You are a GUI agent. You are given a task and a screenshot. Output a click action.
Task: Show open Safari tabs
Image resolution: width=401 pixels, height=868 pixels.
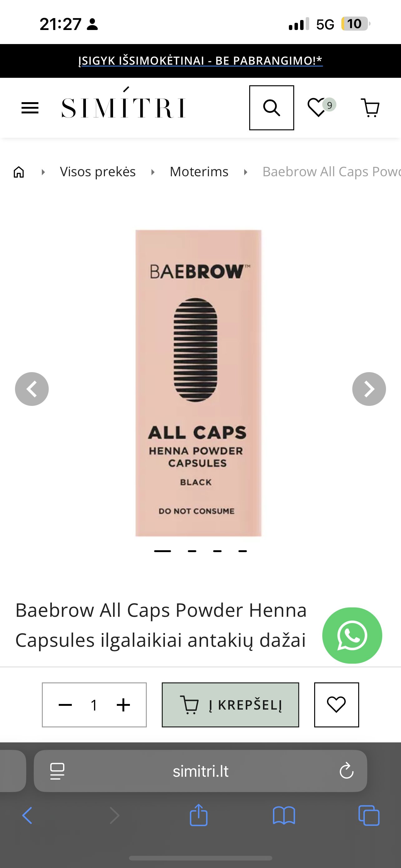click(x=369, y=816)
